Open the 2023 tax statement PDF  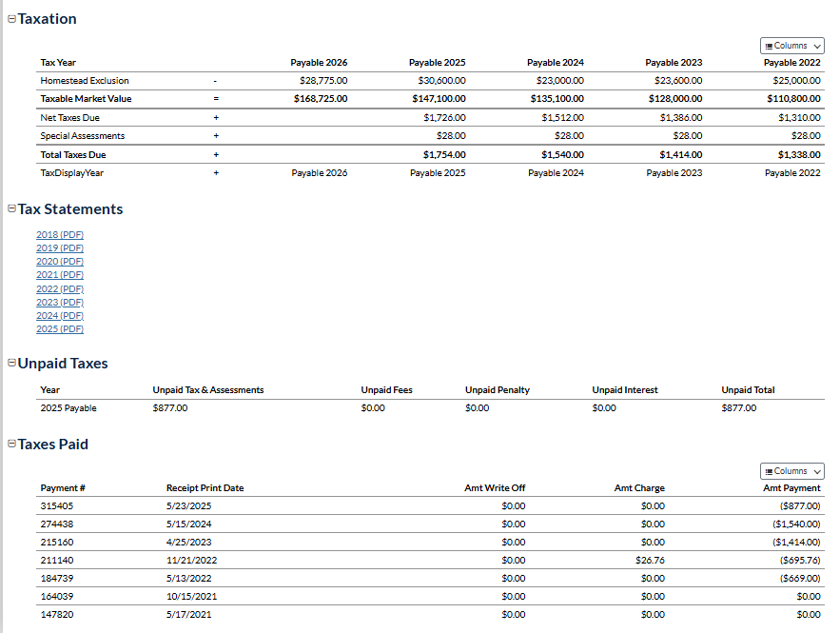click(60, 302)
